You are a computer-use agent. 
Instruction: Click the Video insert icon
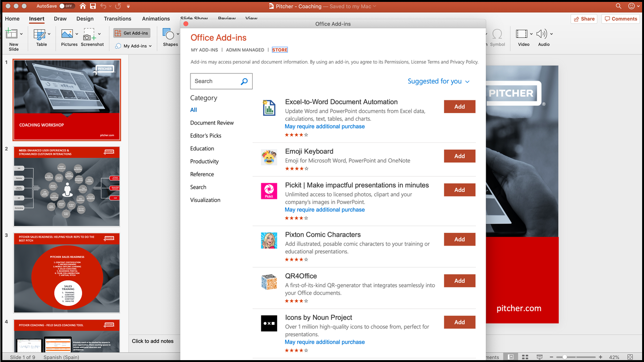(x=521, y=34)
